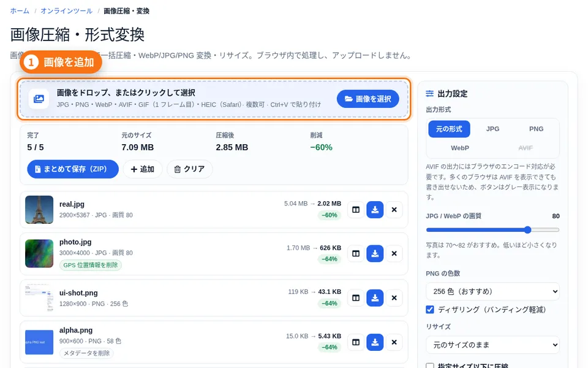This screenshot has height=368, width=588.
Task: Remove alpha.png from the list
Action: pos(394,342)
